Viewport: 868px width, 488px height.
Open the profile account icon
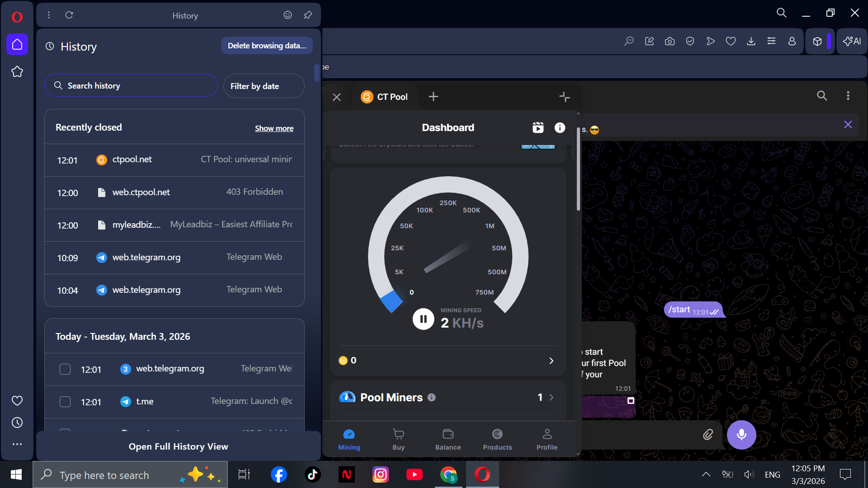tap(792, 41)
